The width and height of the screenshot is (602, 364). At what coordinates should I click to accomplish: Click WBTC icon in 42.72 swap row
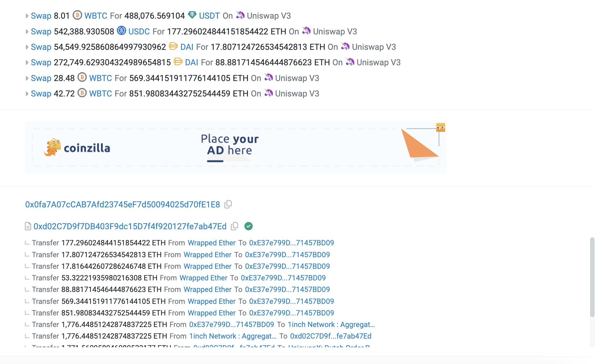(82, 93)
